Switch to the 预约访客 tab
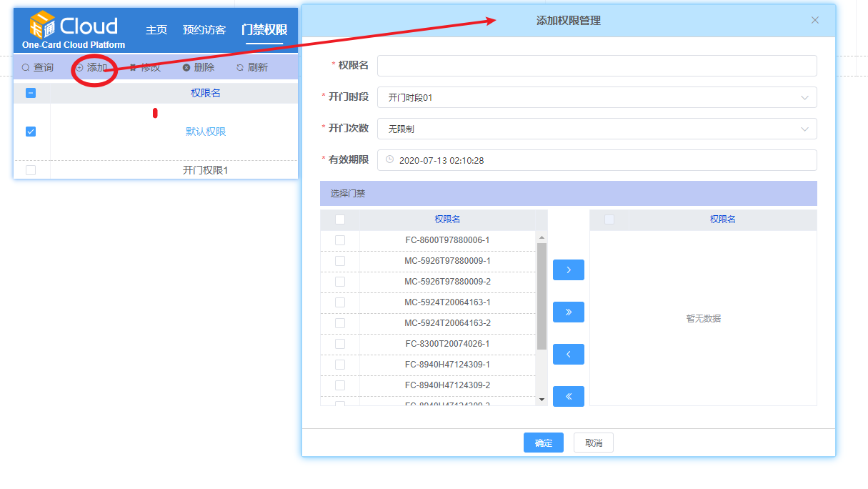868x489 pixels. [x=204, y=30]
